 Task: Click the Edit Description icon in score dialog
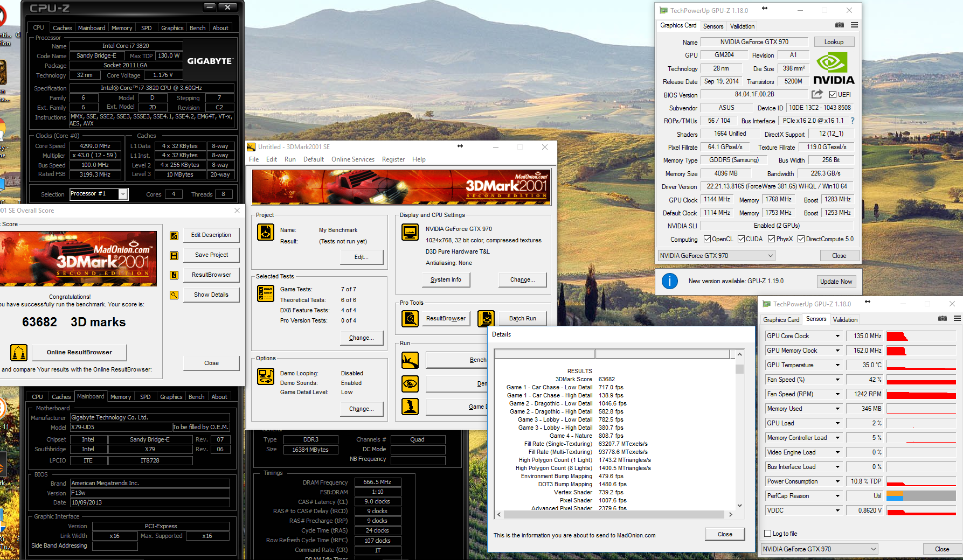(x=174, y=235)
